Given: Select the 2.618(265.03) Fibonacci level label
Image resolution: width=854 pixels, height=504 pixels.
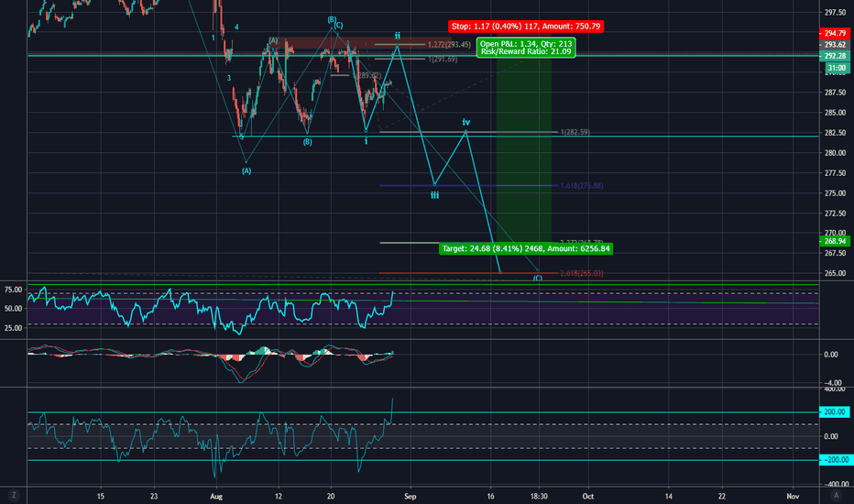Looking at the screenshot, I should (581, 273).
